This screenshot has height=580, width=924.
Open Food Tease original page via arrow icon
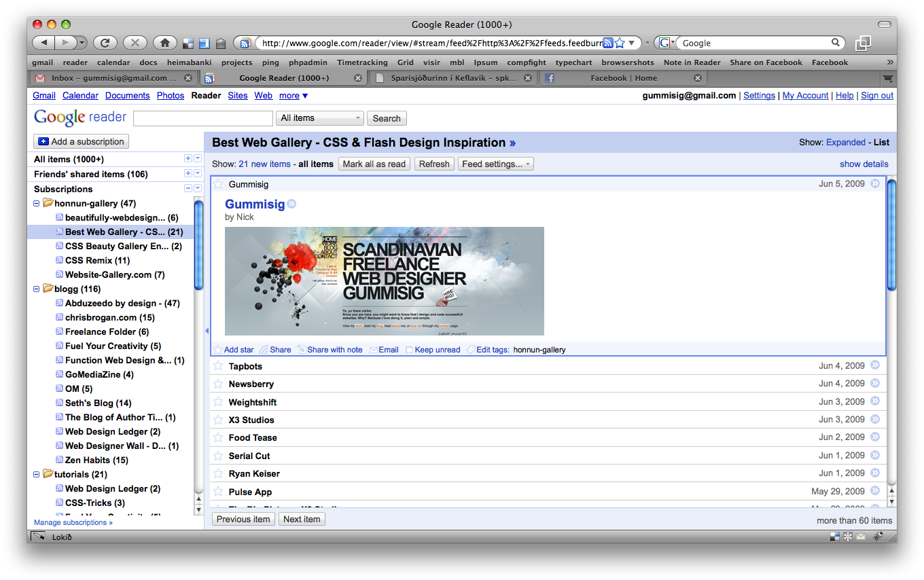875,437
